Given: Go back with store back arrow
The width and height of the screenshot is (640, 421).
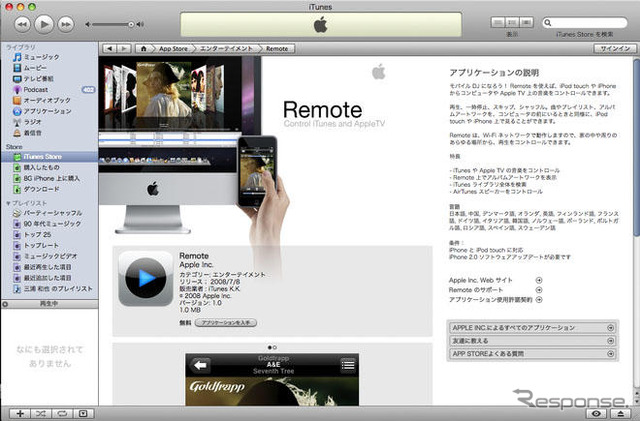Looking at the screenshot, I should pos(109,49).
